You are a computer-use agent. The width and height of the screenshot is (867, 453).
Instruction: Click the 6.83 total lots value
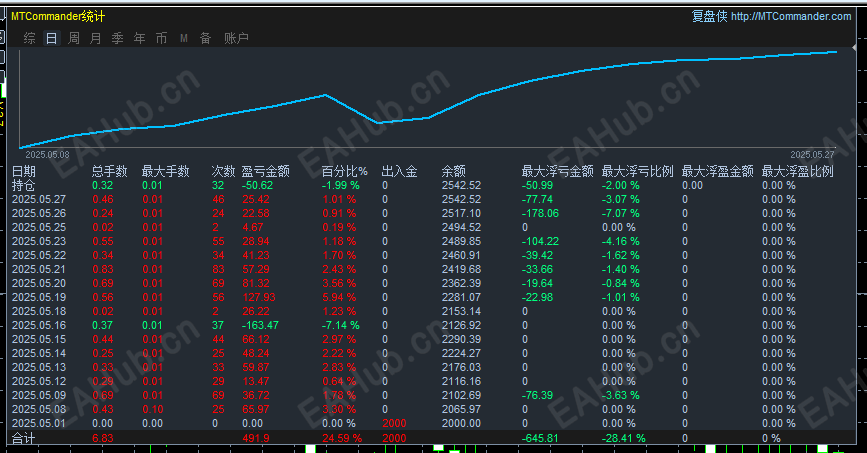point(103,439)
